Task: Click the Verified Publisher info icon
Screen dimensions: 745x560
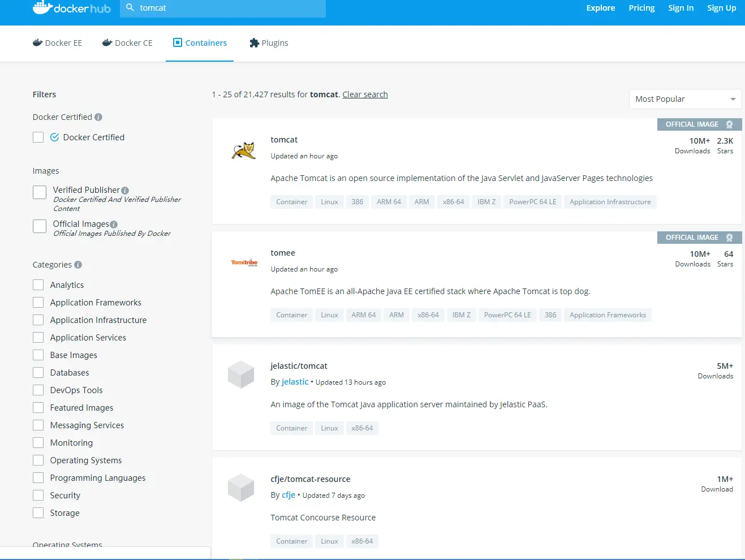Action: tap(125, 191)
